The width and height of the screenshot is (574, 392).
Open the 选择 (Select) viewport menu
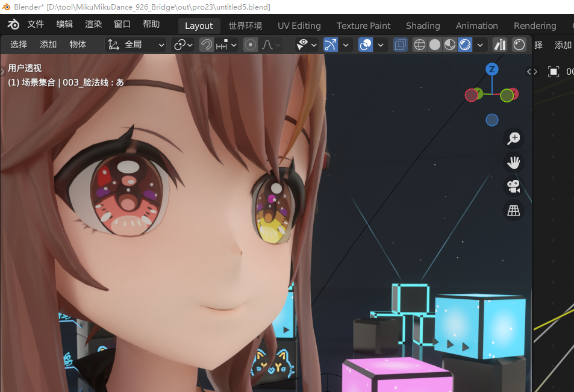(19, 45)
